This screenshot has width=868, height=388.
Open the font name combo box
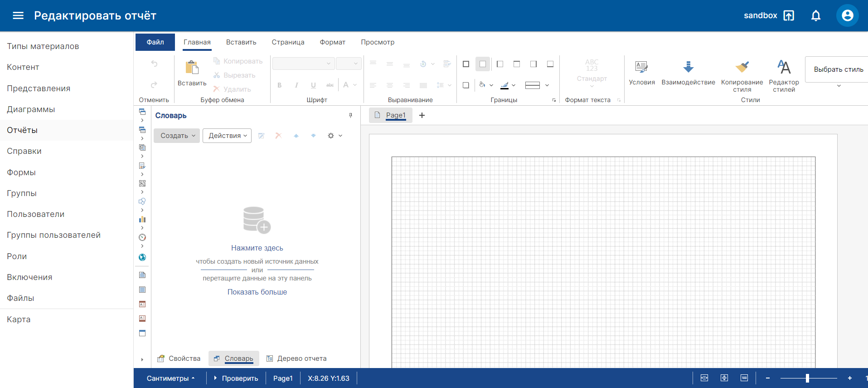[x=303, y=64]
